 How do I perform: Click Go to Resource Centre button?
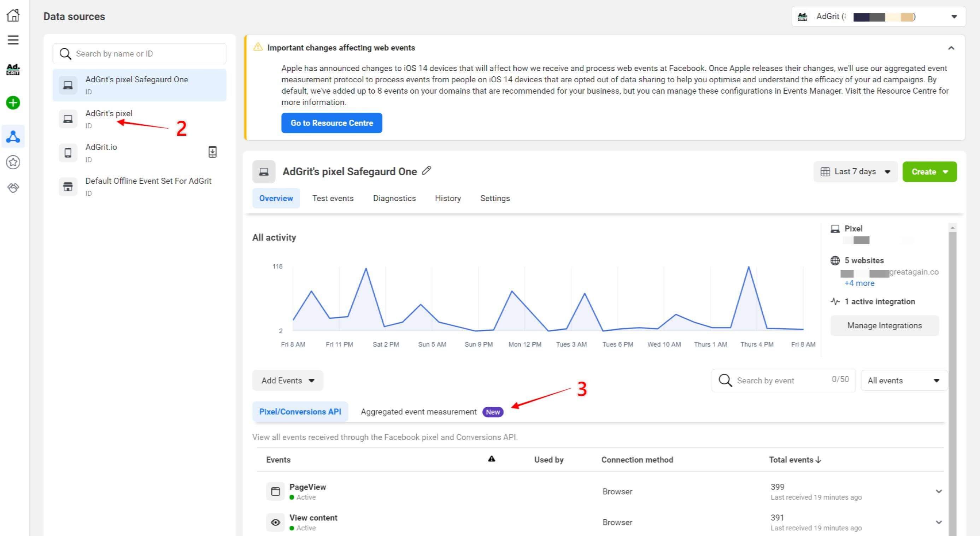tap(332, 123)
